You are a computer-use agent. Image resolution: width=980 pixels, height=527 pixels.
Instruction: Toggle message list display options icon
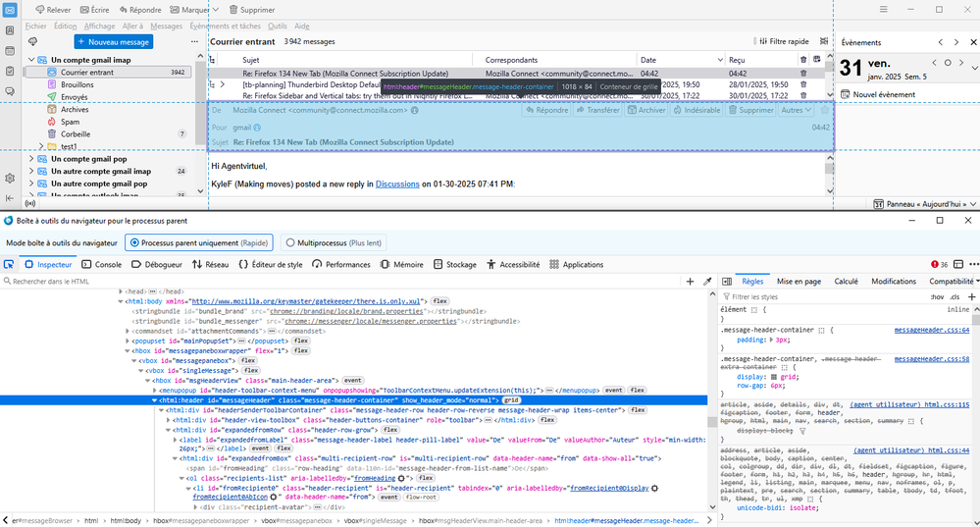(x=824, y=41)
